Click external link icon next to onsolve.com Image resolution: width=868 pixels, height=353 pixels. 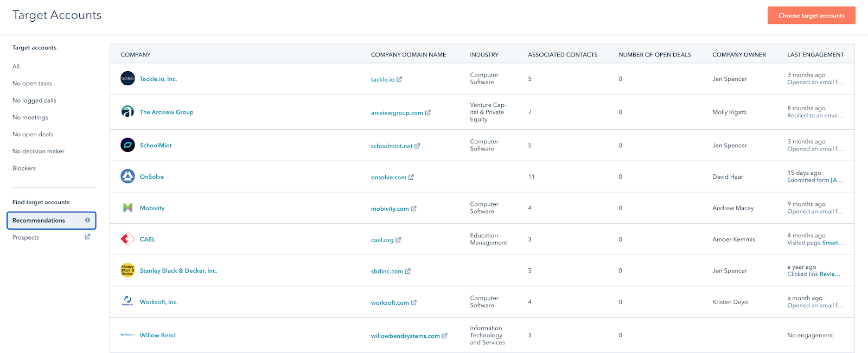coord(411,177)
